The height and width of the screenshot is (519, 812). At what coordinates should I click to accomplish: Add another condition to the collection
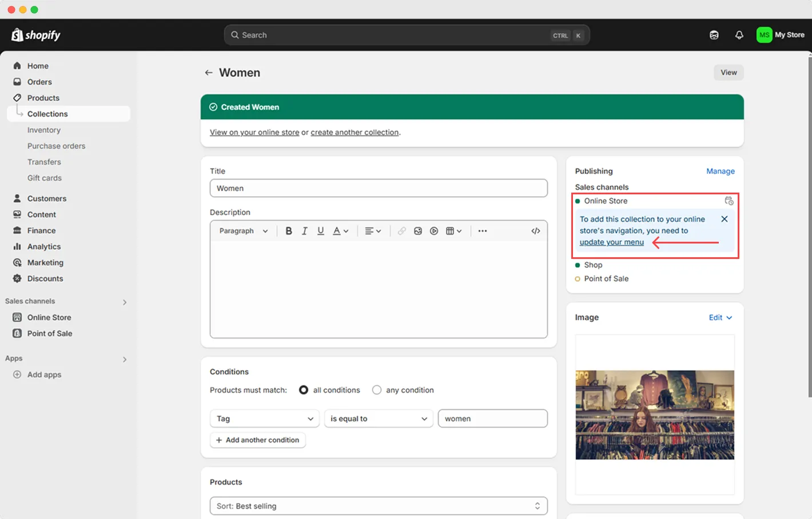tap(258, 440)
